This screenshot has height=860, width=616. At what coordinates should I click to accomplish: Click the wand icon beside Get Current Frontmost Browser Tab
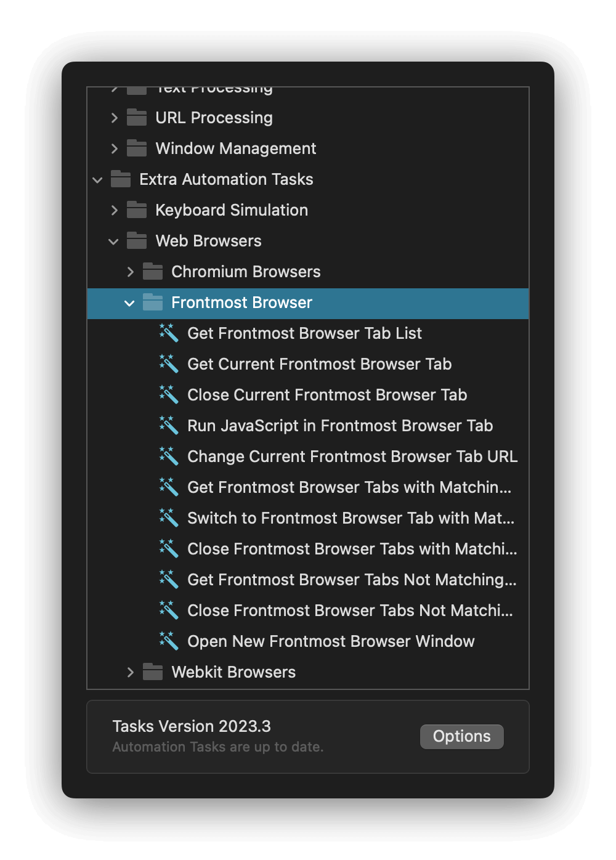(x=168, y=364)
